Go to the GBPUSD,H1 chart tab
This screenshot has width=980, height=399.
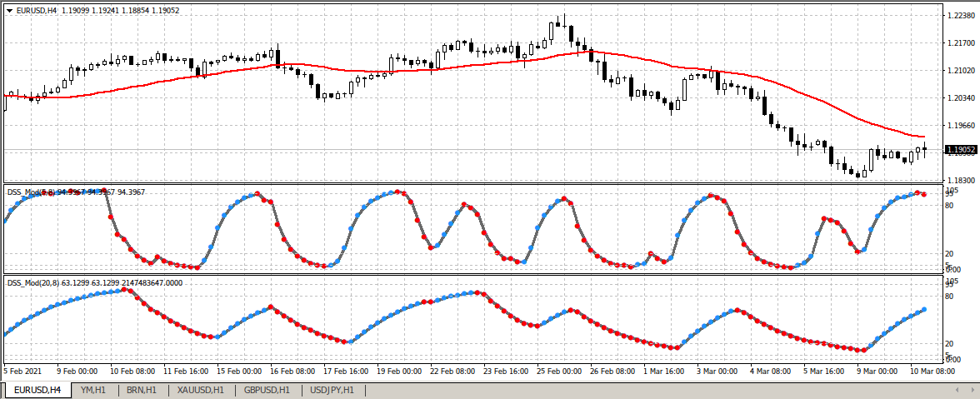click(266, 390)
